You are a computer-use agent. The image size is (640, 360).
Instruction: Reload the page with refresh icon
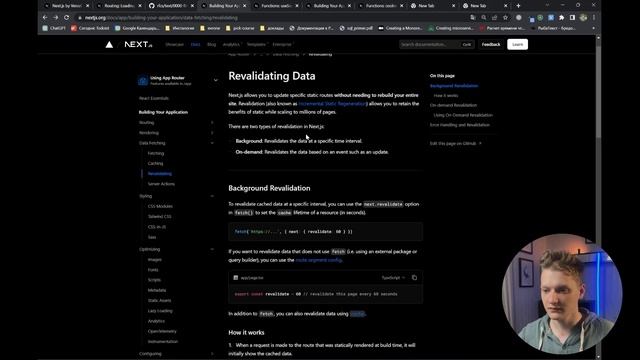click(x=66, y=18)
